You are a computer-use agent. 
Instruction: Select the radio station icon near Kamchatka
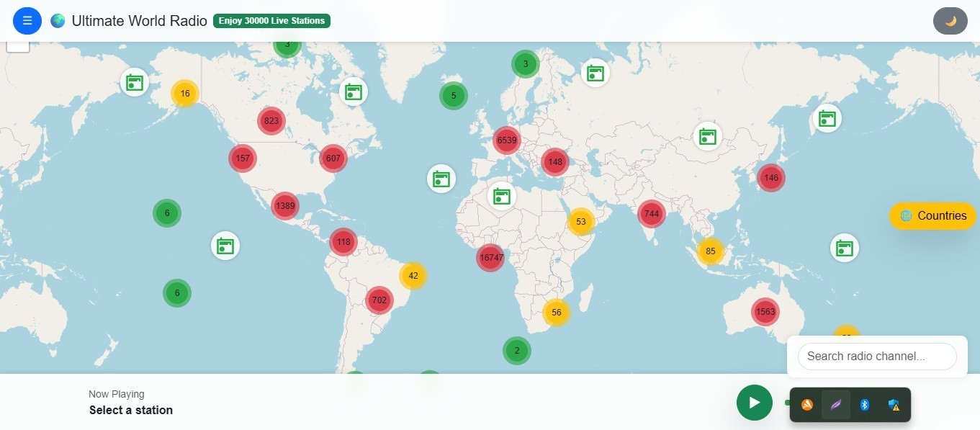[827, 118]
